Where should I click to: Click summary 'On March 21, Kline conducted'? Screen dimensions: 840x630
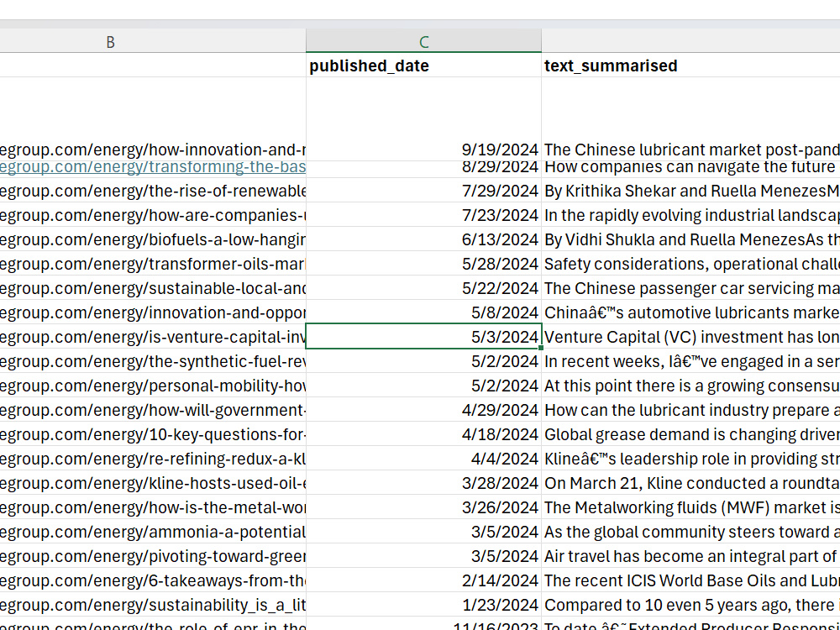point(690,483)
